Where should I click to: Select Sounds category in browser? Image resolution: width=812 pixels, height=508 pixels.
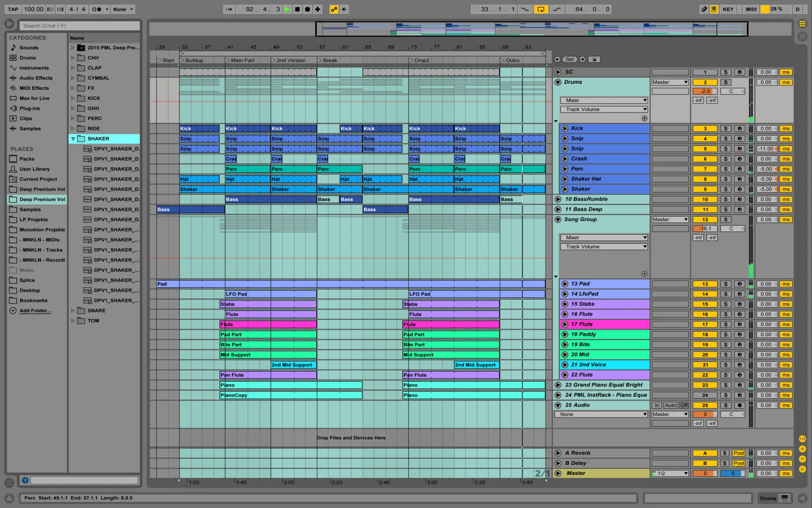pos(29,48)
